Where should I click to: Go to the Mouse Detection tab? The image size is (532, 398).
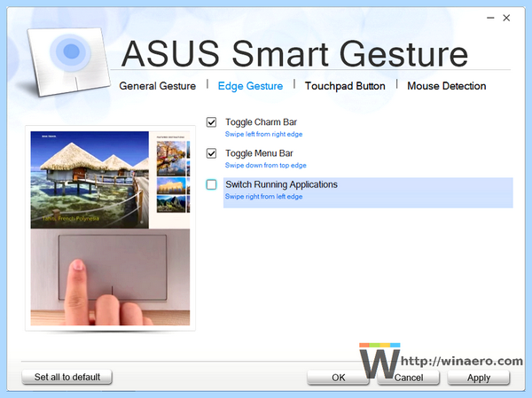tap(447, 86)
